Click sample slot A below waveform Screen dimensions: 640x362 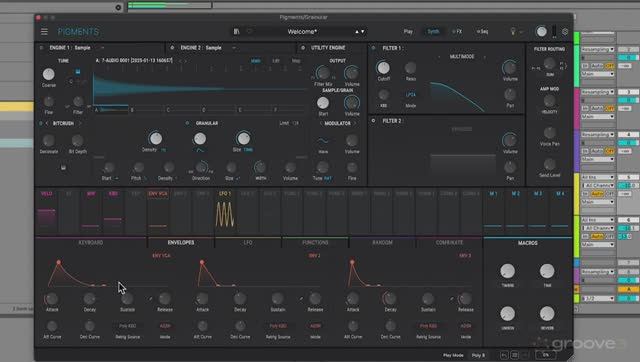click(x=111, y=110)
